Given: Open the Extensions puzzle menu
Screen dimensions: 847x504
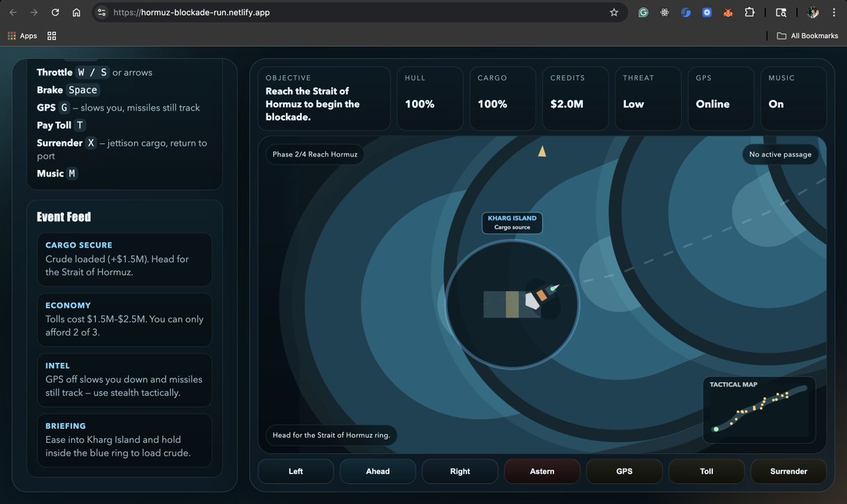Looking at the screenshot, I should pos(750,13).
